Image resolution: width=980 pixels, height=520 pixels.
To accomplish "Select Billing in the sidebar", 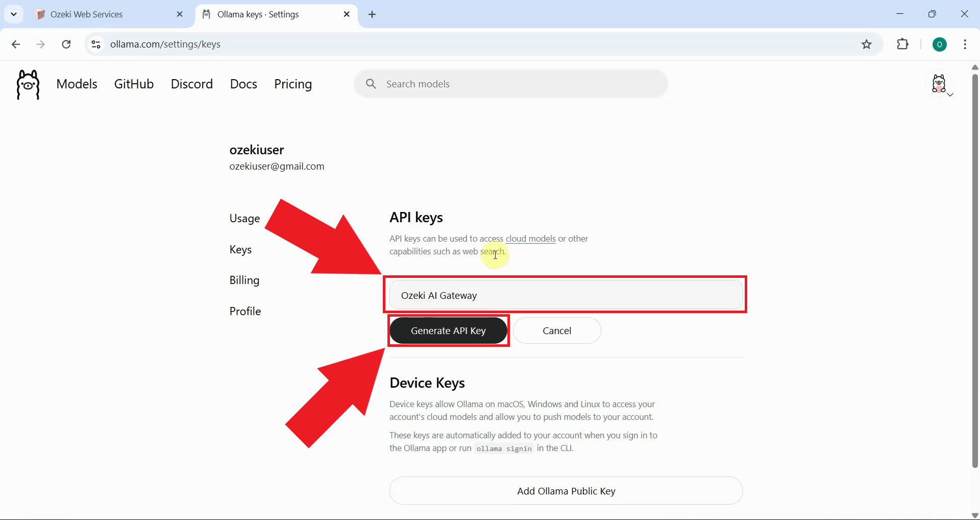I will click(x=244, y=280).
